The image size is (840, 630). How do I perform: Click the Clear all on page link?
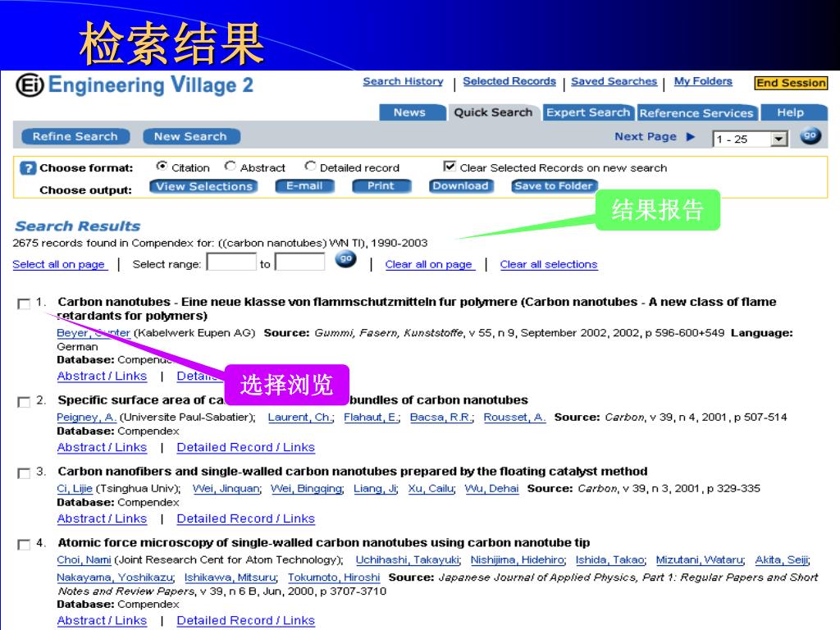click(428, 264)
